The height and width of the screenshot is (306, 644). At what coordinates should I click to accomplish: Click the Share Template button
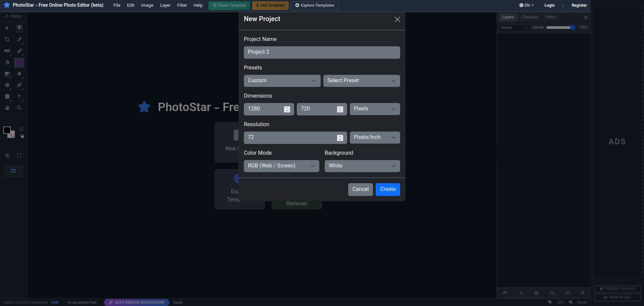click(x=229, y=5)
